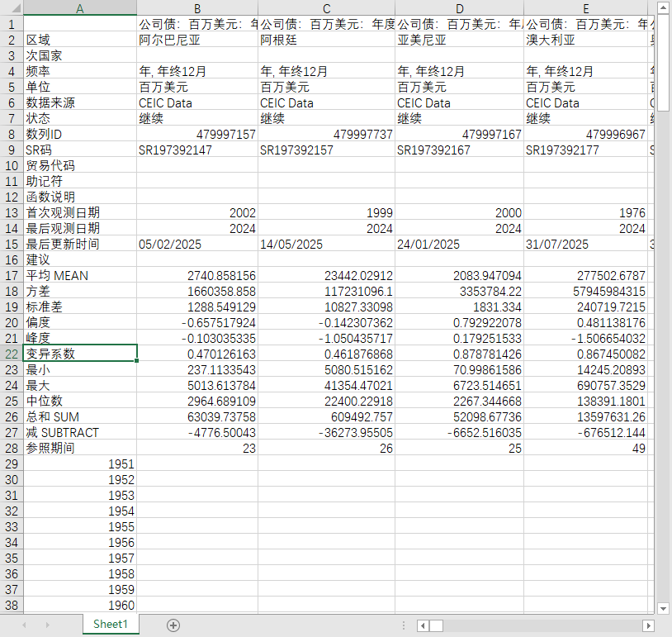Click minimum value 70.99861586
The image size is (672, 637).
pos(460,370)
